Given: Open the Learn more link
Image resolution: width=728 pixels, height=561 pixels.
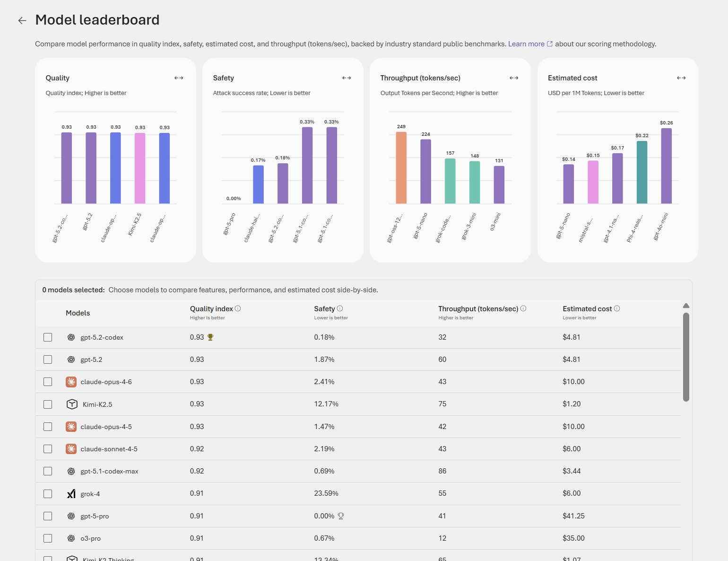Looking at the screenshot, I should pos(526,44).
